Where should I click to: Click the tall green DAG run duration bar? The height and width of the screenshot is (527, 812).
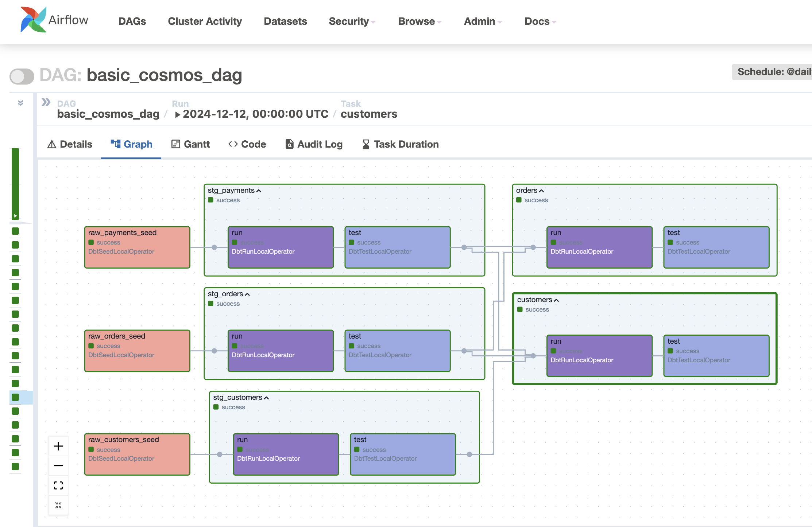[15, 183]
